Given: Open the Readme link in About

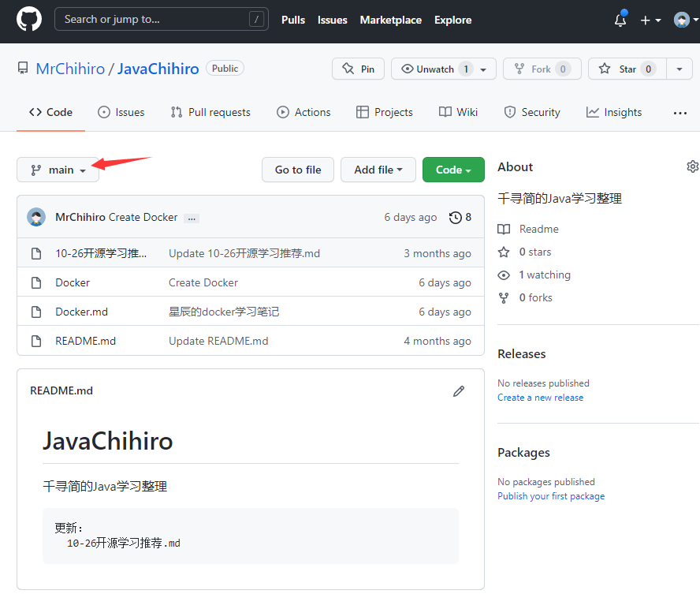Looking at the screenshot, I should (528, 229).
